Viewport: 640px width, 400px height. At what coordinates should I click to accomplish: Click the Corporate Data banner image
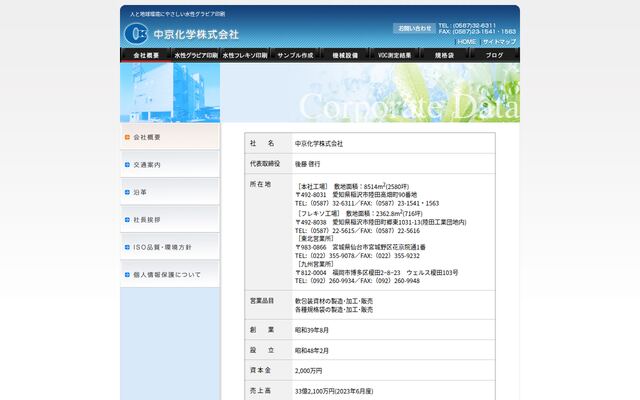(370, 93)
